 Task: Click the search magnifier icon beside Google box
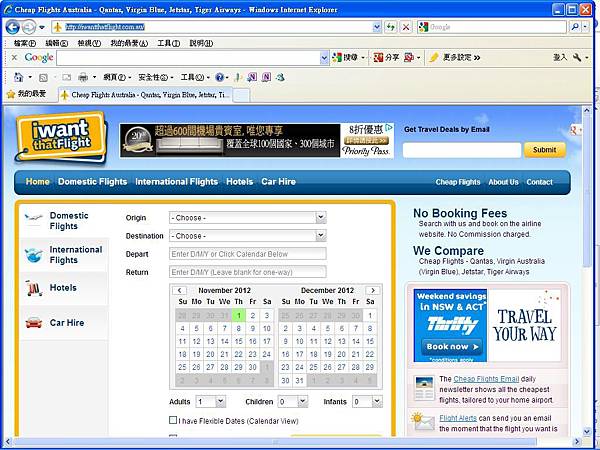[x=574, y=27]
